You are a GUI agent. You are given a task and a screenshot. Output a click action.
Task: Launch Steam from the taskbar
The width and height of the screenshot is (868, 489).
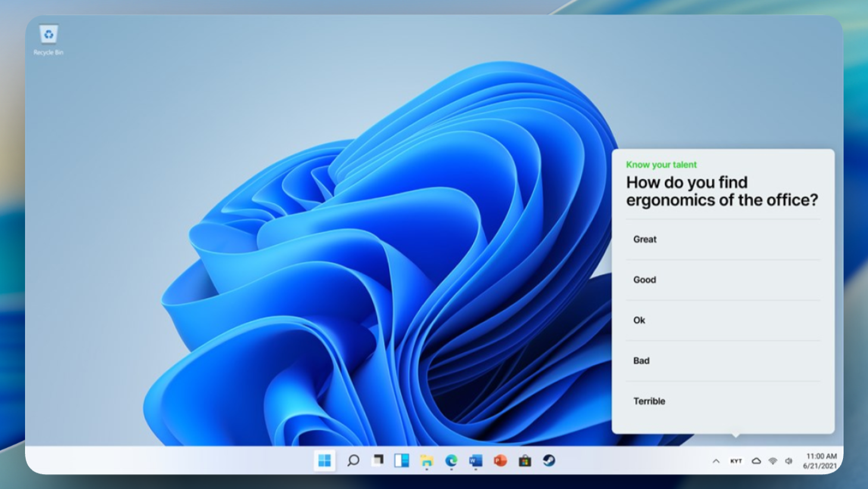point(549,460)
